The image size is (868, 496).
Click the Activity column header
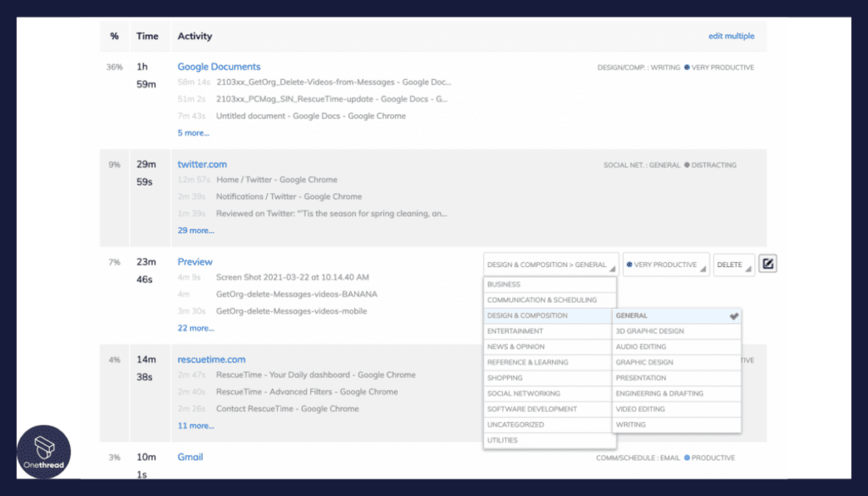(194, 36)
